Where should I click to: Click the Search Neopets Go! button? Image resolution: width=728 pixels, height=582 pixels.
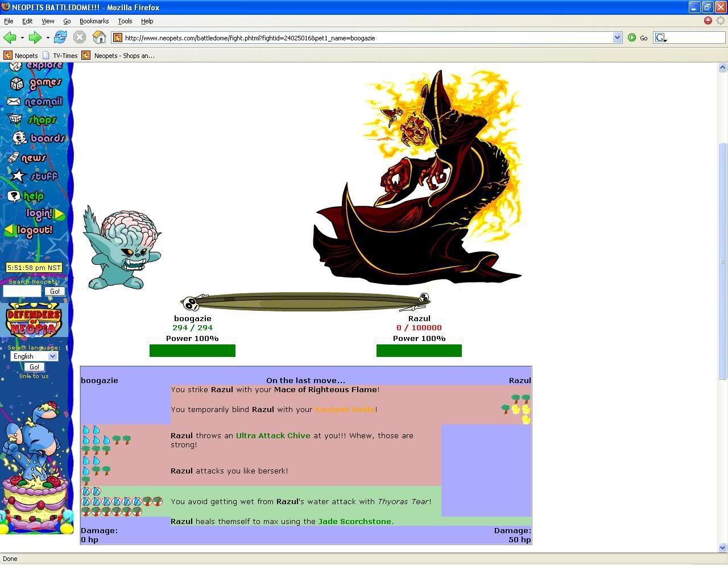(55, 291)
